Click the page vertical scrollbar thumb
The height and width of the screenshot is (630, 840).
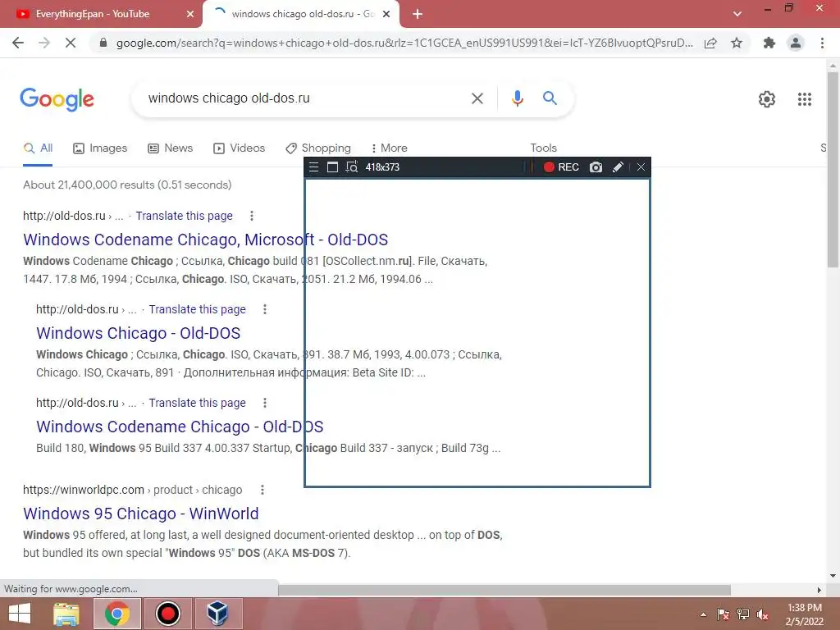[x=833, y=169]
